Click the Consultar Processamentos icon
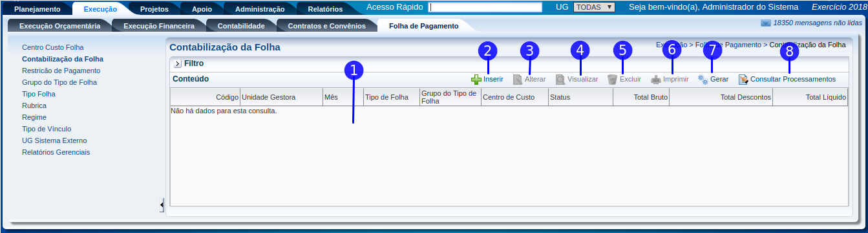868x233 pixels. [743, 80]
